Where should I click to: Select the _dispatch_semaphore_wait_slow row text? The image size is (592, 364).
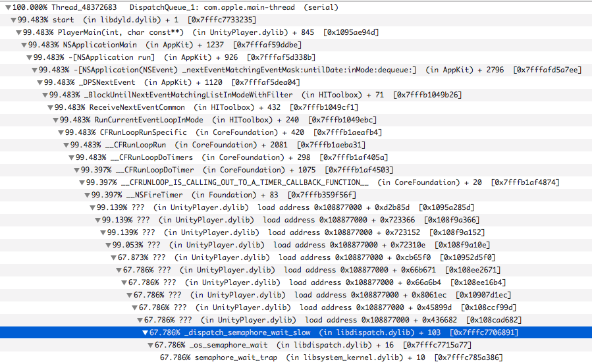pos(248,332)
